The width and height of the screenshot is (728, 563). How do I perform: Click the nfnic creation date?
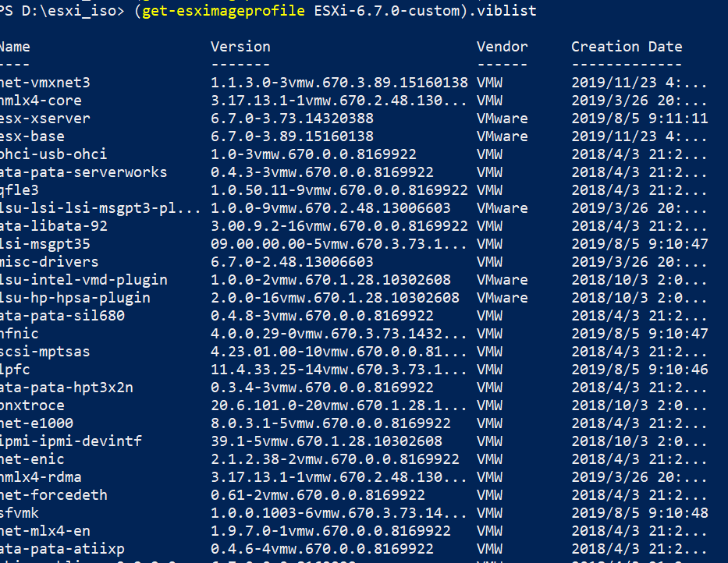[640, 334]
